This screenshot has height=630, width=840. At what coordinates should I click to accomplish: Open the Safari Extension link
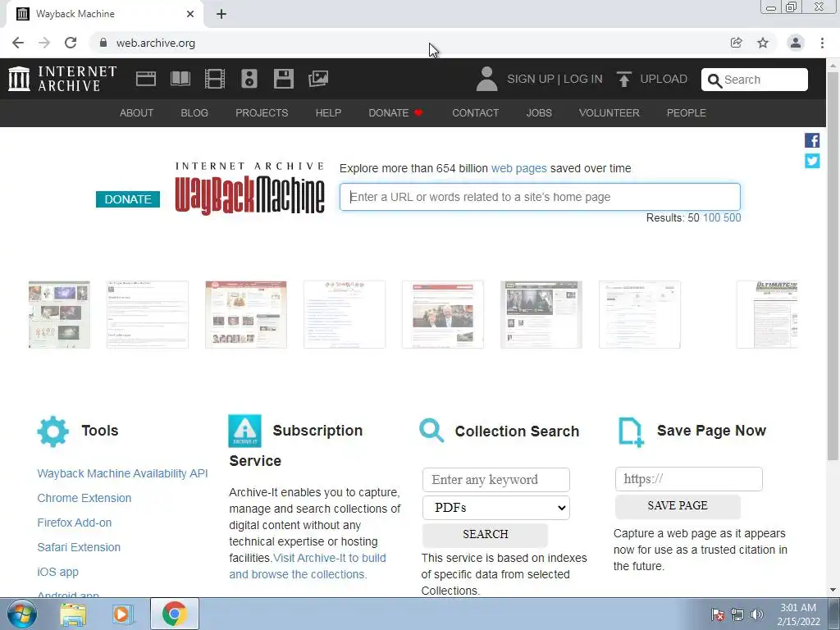coord(79,547)
